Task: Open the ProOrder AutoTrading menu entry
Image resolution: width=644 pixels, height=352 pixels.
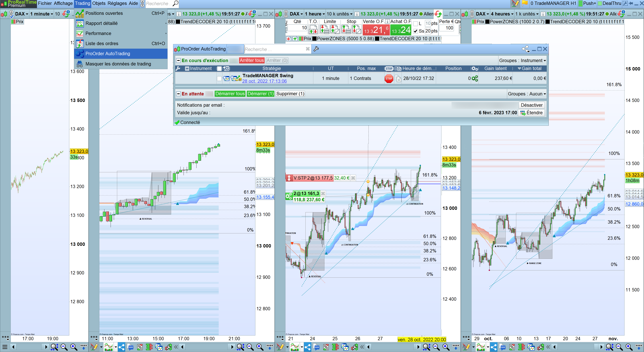Action: click(121, 54)
